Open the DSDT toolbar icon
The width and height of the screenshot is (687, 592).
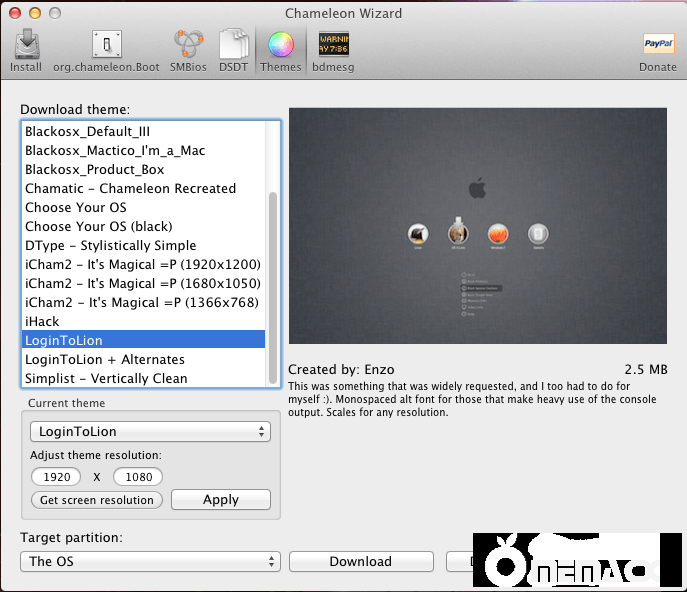click(x=233, y=50)
